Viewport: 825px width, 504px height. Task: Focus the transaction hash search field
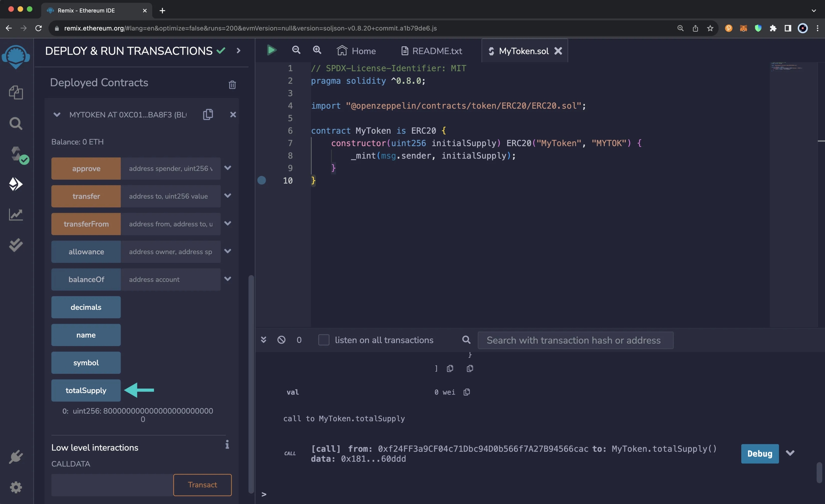click(575, 340)
